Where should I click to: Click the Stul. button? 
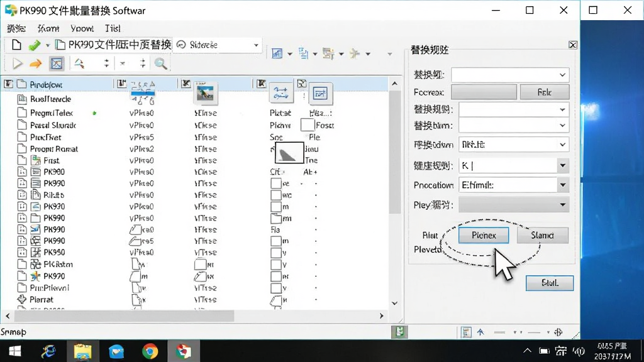point(550,283)
